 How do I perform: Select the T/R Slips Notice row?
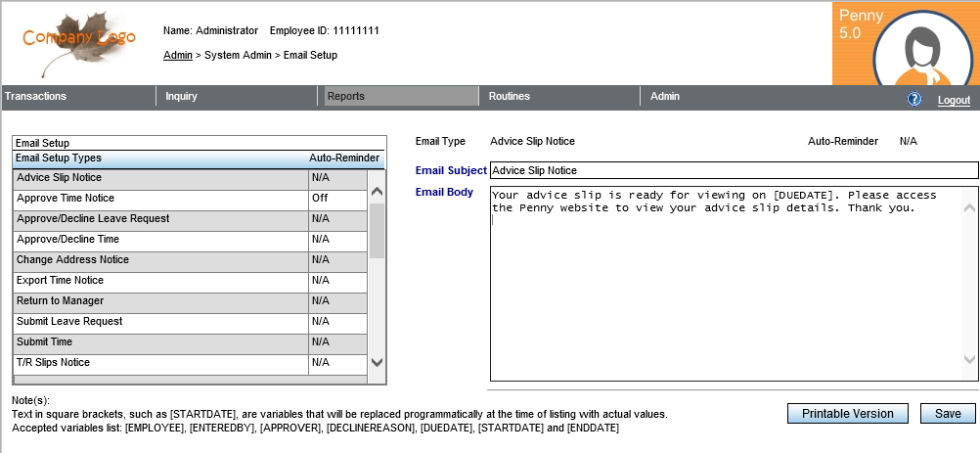point(190,364)
